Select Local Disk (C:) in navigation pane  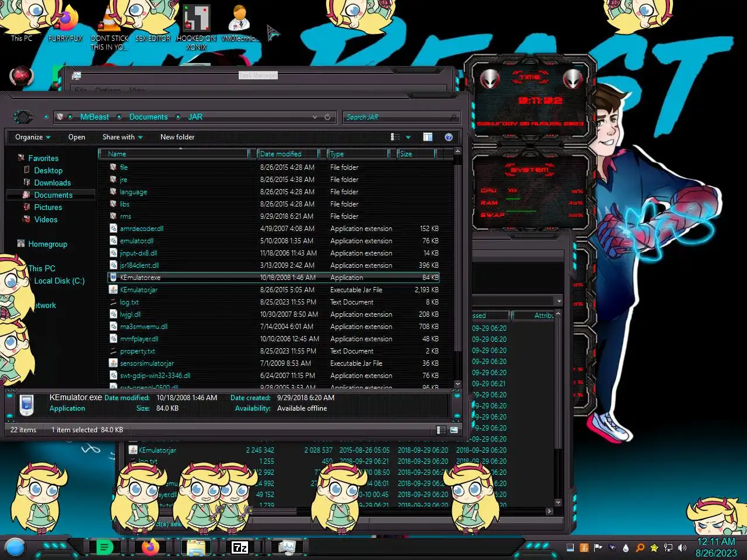click(x=59, y=281)
